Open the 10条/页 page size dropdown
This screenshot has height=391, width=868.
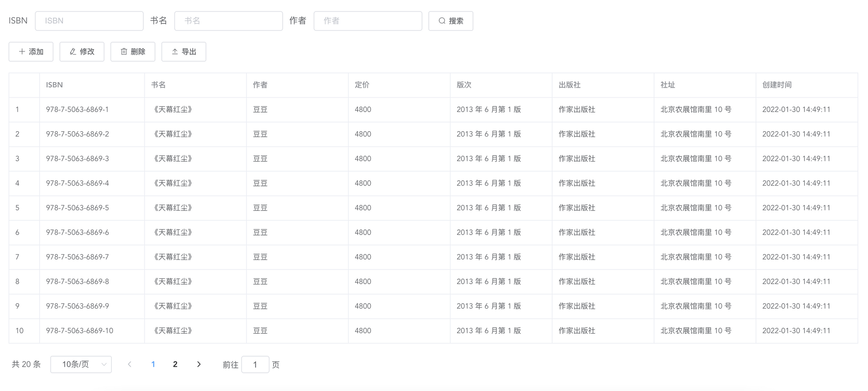point(81,364)
